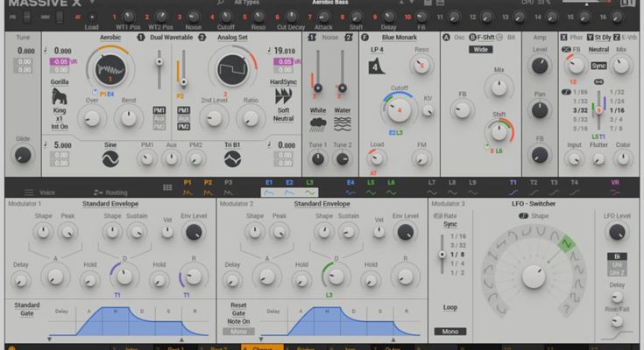The image size is (644, 350).
Task: Click the Wide button in F-Shft
Action: 480,50
